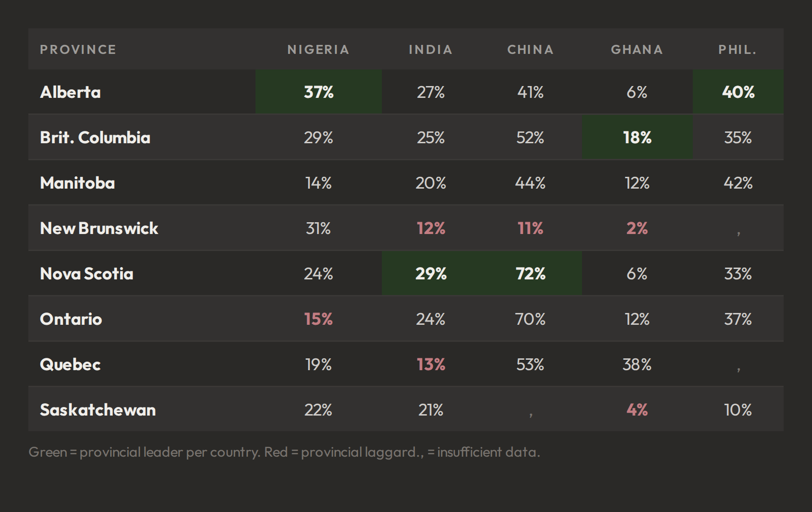The image size is (812, 512).
Task: Click the PROVINCE column header
Action: click(78, 50)
